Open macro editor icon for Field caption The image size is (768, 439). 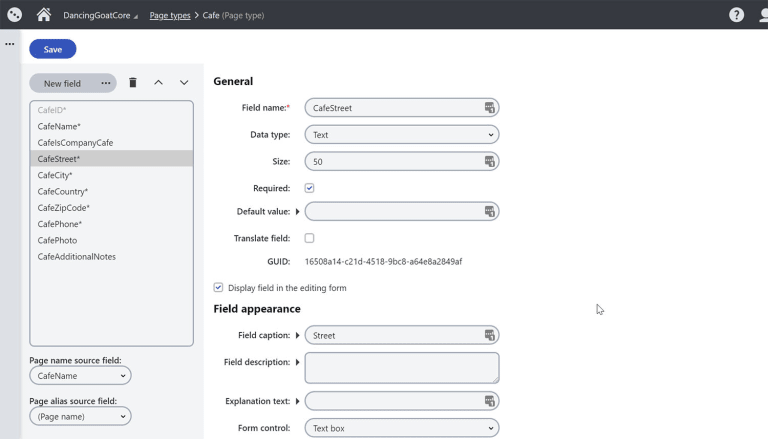point(489,335)
